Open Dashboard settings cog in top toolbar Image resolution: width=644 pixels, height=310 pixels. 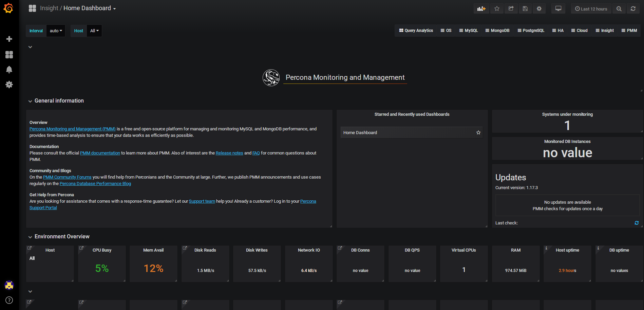point(539,9)
